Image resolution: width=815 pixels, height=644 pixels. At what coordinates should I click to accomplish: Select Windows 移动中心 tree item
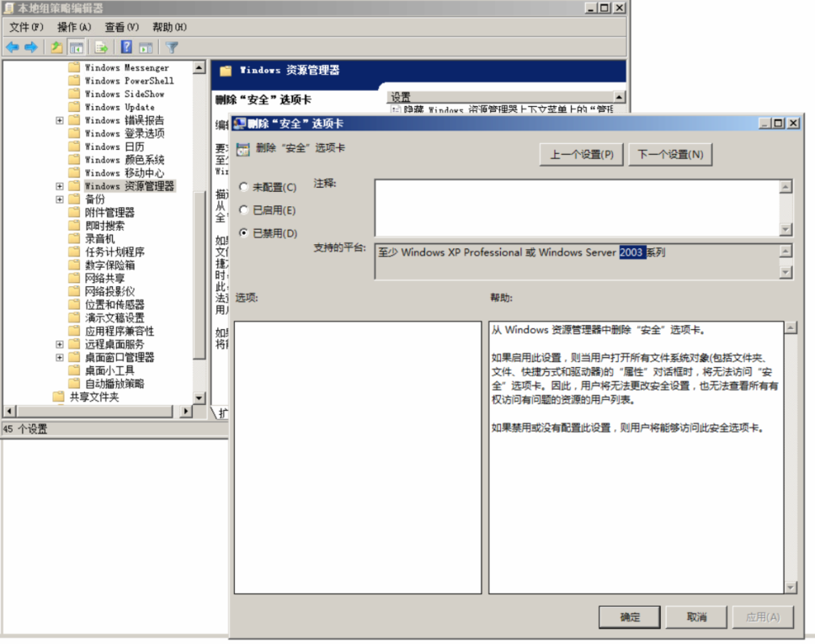(x=125, y=173)
